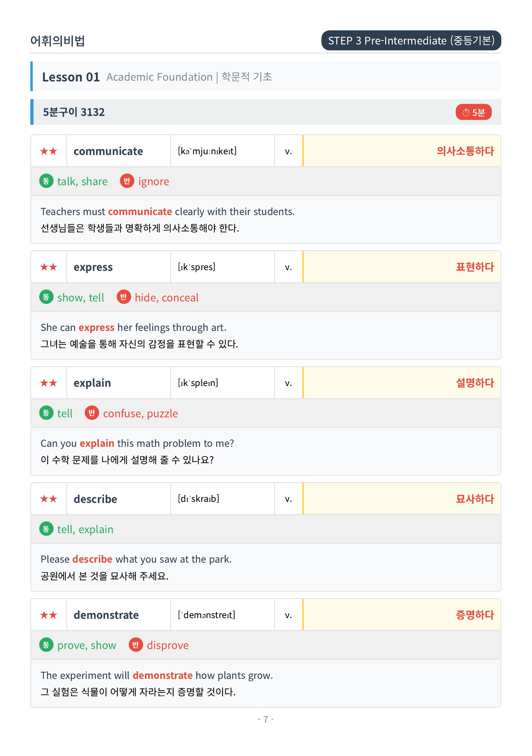
Task: Click the red antonym badge before disprove
Action: (136, 645)
